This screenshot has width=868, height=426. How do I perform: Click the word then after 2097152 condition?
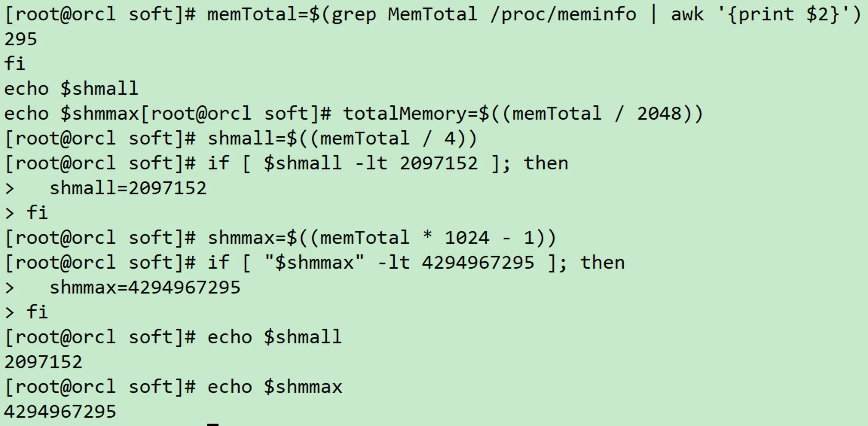click(546, 163)
